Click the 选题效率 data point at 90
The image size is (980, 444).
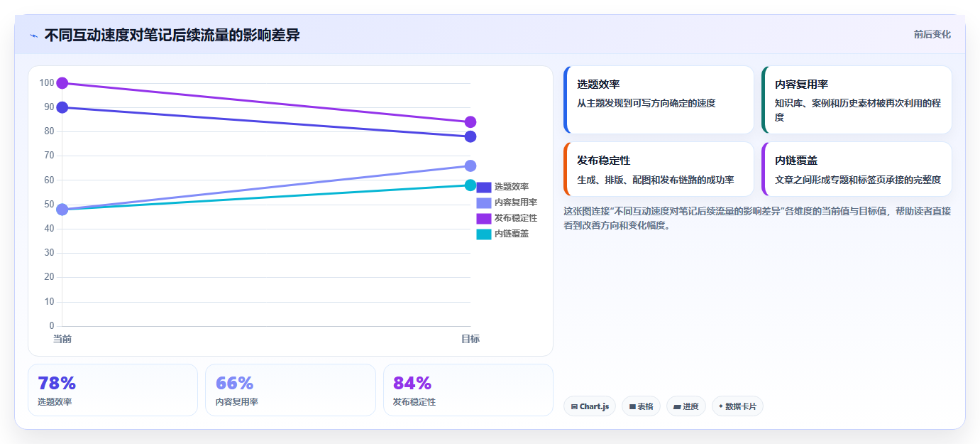(x=62, y=107)
